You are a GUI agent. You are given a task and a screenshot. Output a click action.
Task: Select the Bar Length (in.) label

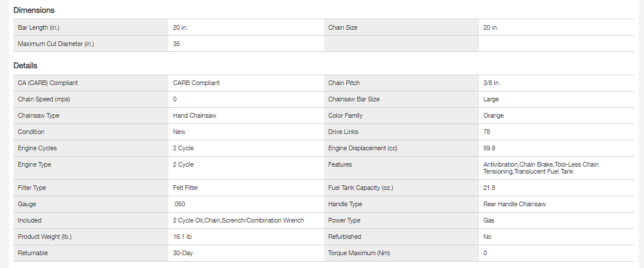coord(38,27)
